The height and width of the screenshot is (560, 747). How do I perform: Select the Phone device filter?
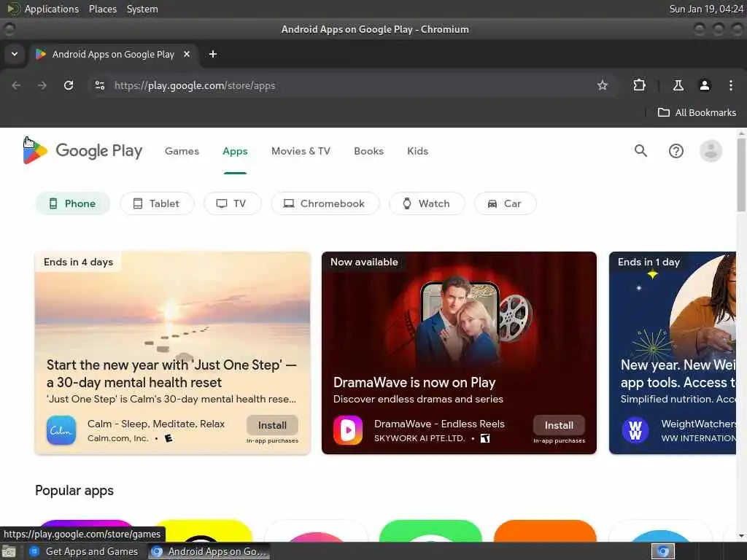tap(73, 203)
